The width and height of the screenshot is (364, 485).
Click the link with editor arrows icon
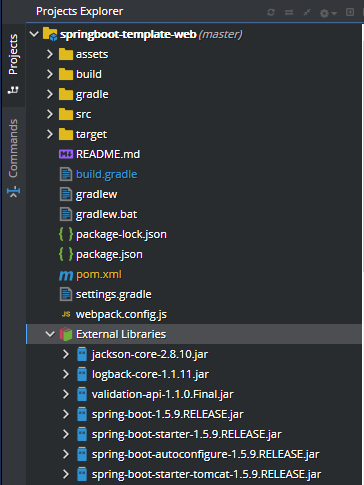(x=289, y=12)
